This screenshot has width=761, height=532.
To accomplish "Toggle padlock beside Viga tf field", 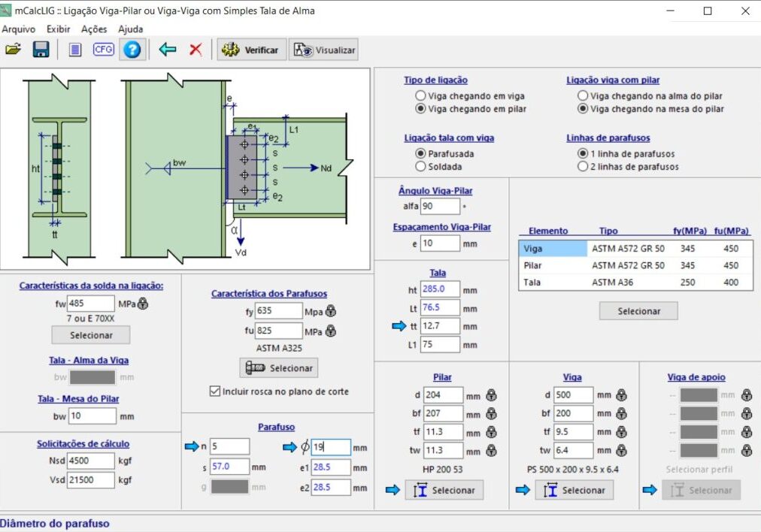I will click(621, 432).
